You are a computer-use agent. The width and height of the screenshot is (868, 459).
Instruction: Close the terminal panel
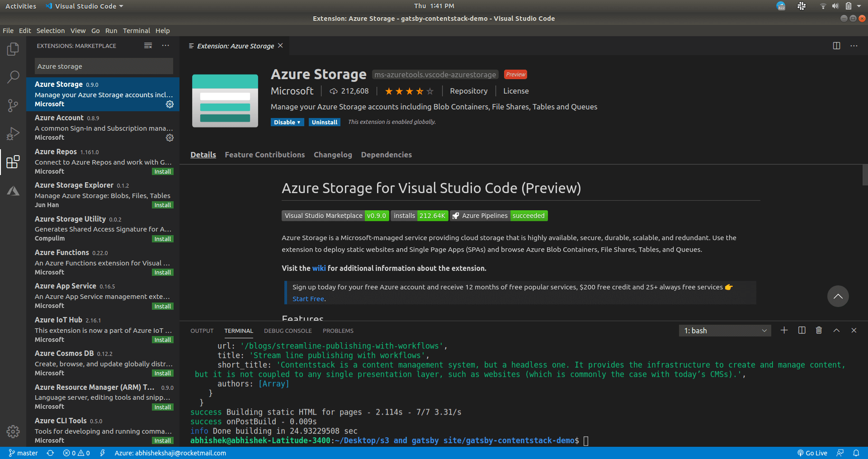pos(854,330)
